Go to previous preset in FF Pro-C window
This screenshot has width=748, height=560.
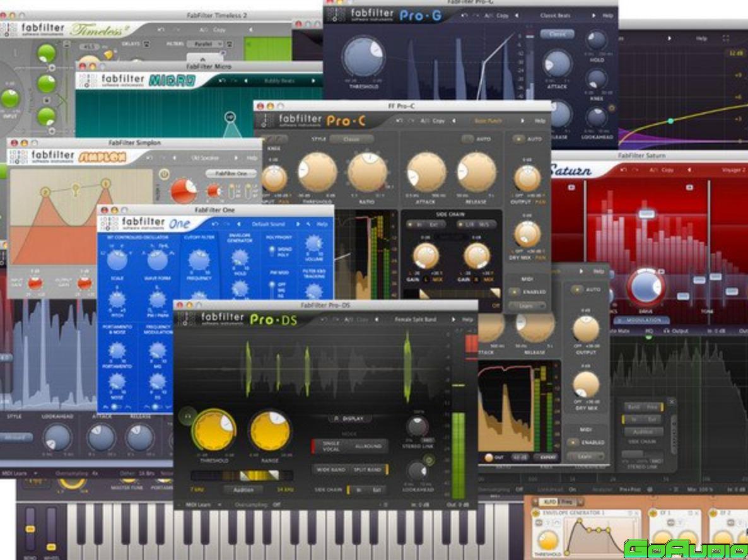coord(453,121)
